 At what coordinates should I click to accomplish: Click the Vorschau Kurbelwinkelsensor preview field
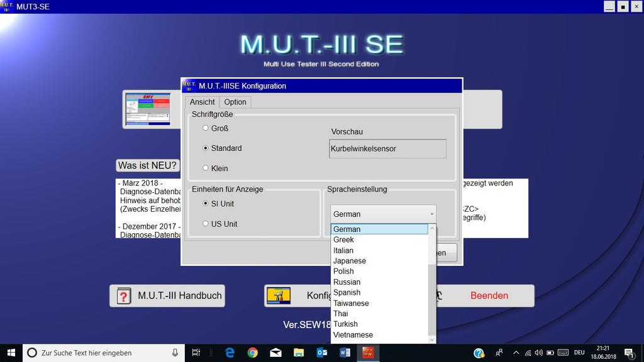(387, 148)
